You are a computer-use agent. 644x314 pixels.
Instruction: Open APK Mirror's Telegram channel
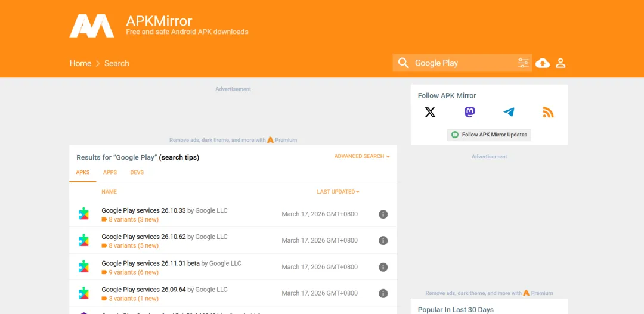pos(509,112)
